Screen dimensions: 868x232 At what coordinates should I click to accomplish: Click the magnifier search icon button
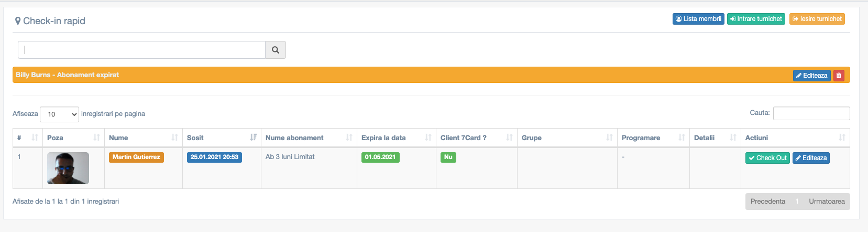[x=276, y=50]
